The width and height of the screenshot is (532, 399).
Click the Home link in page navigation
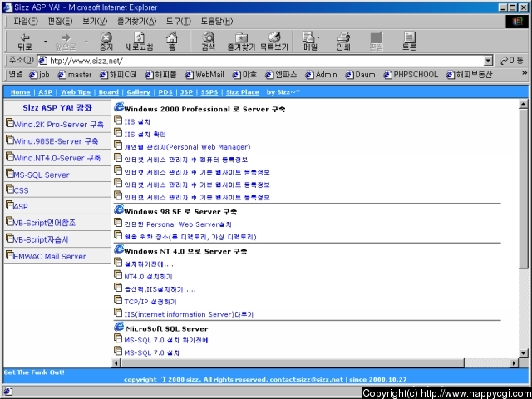[x=20, y=92]
